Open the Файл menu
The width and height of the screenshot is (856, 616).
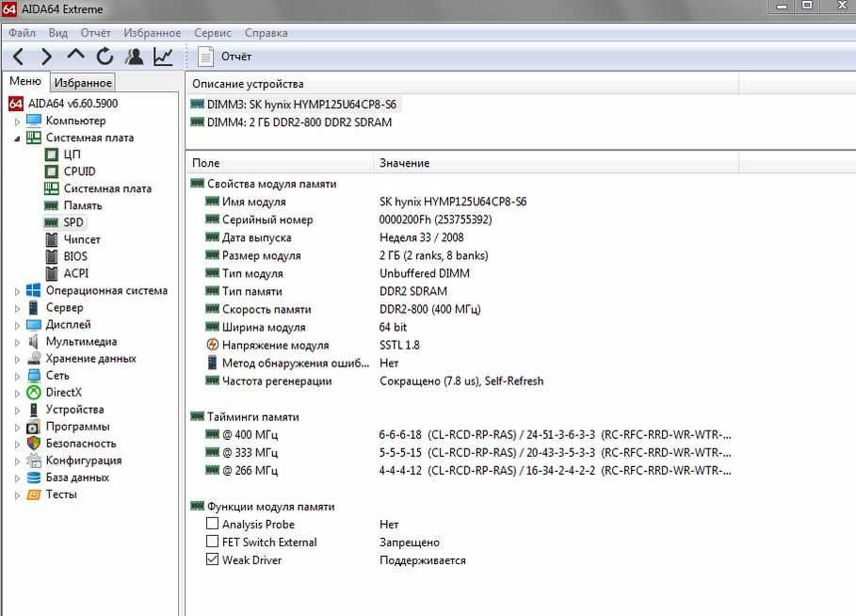[x=22, y=33]
